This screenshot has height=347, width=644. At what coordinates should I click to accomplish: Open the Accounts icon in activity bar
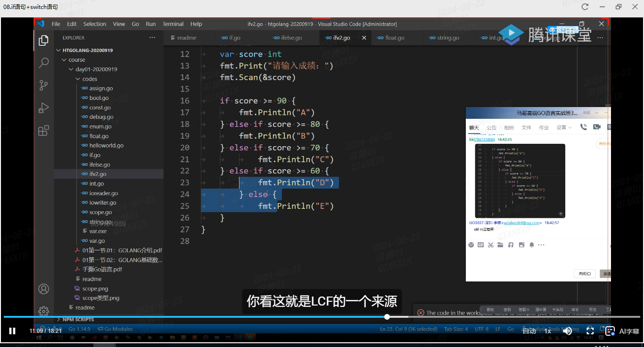(x=43, y=289)
